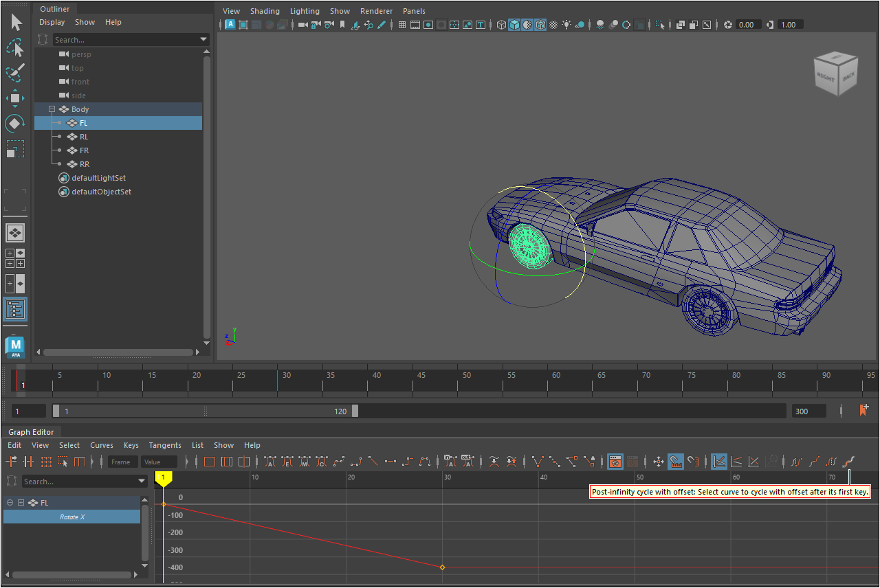Toggle the Outliner panel layout button
Screen dimensions: 880x588
coord(15,309)
